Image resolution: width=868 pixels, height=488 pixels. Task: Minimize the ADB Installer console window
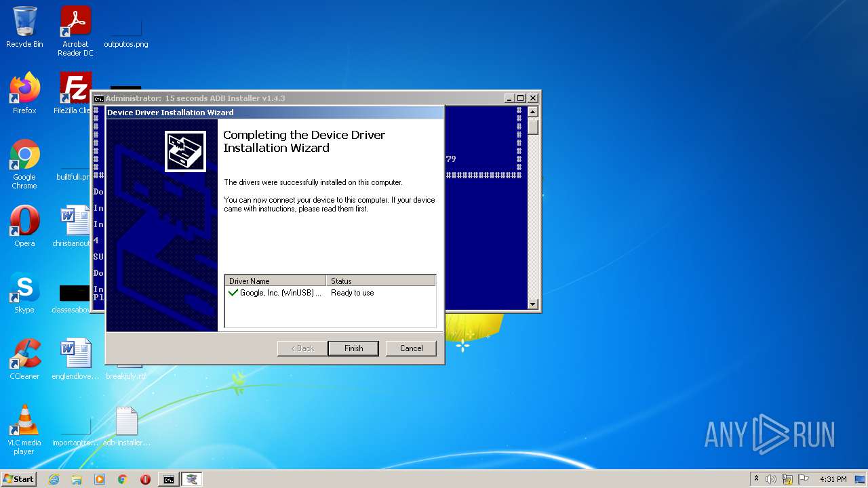point(510,98)
